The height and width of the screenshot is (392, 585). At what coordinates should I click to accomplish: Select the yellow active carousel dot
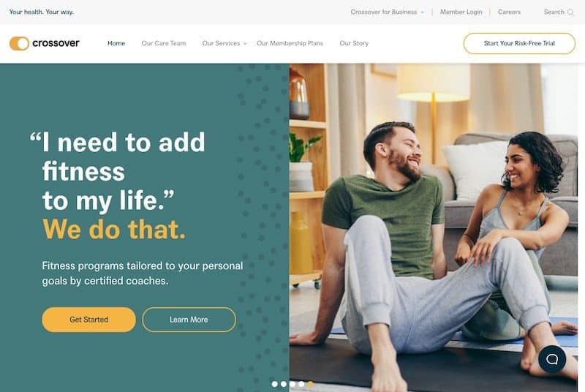point(310,384)
